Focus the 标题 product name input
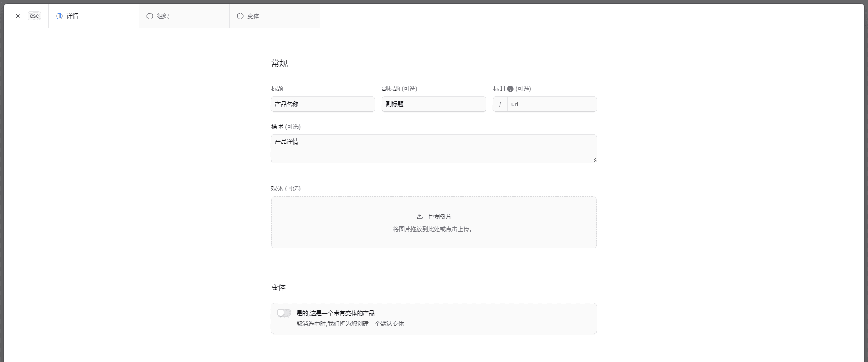 click(x=323, y=104)
